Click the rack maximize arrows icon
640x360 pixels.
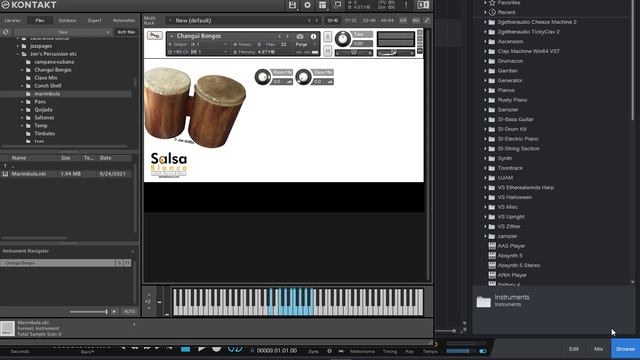427,20
